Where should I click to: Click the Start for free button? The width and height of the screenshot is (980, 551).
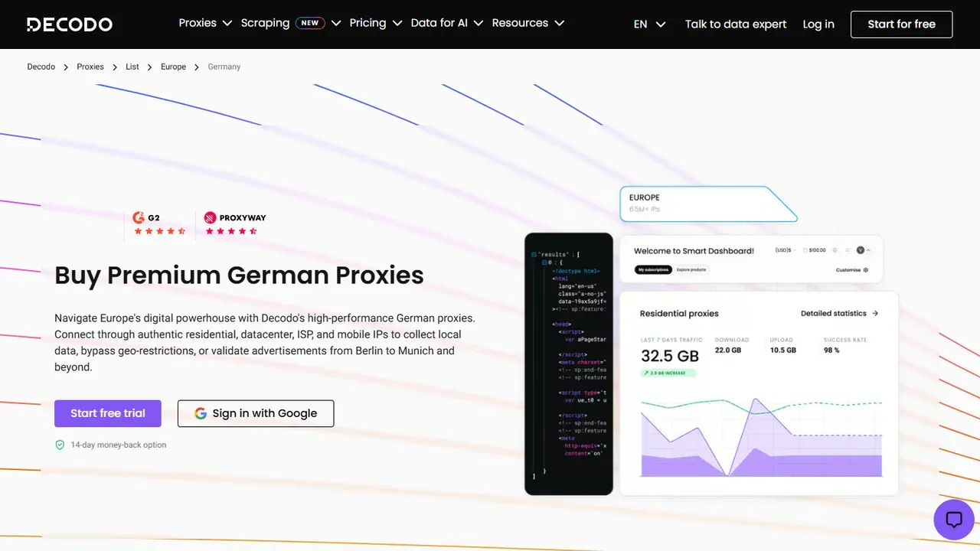pyautogui.click(x=902, y=24)
